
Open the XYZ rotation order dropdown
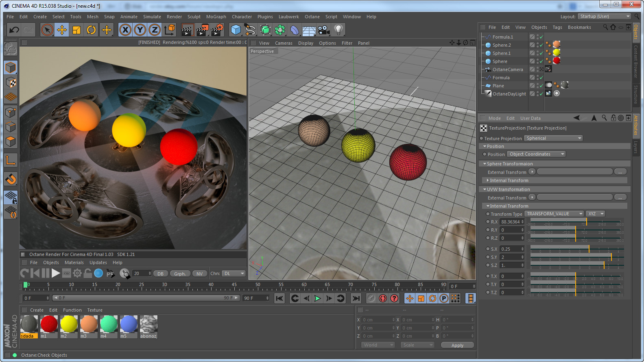pyautogui.click(x=596, y=214)
